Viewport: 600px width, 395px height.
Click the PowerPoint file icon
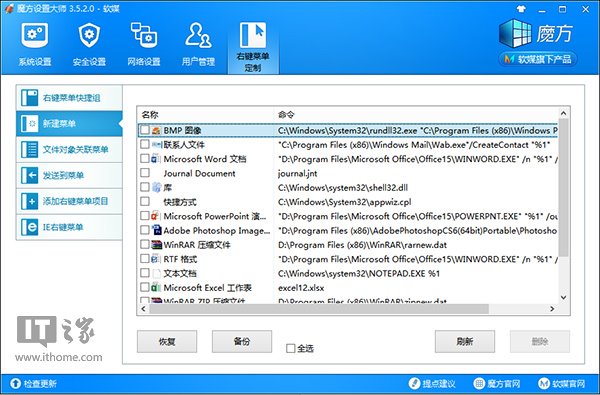[x=156, y=216]
